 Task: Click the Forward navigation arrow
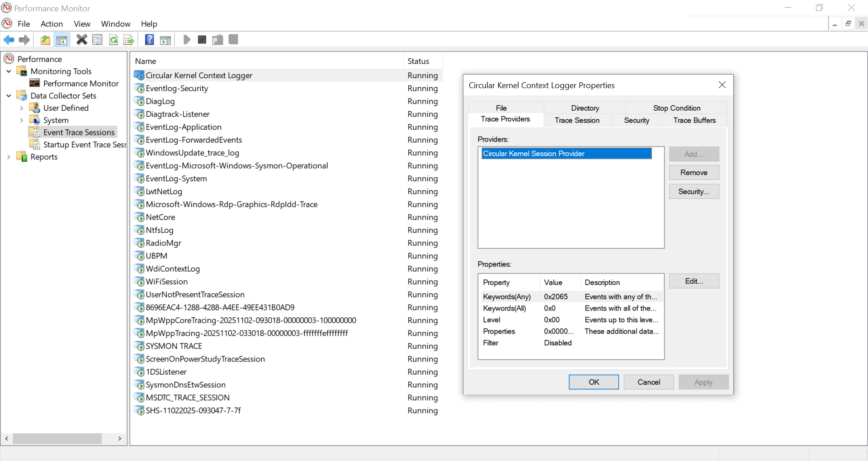tap(24, 40)
